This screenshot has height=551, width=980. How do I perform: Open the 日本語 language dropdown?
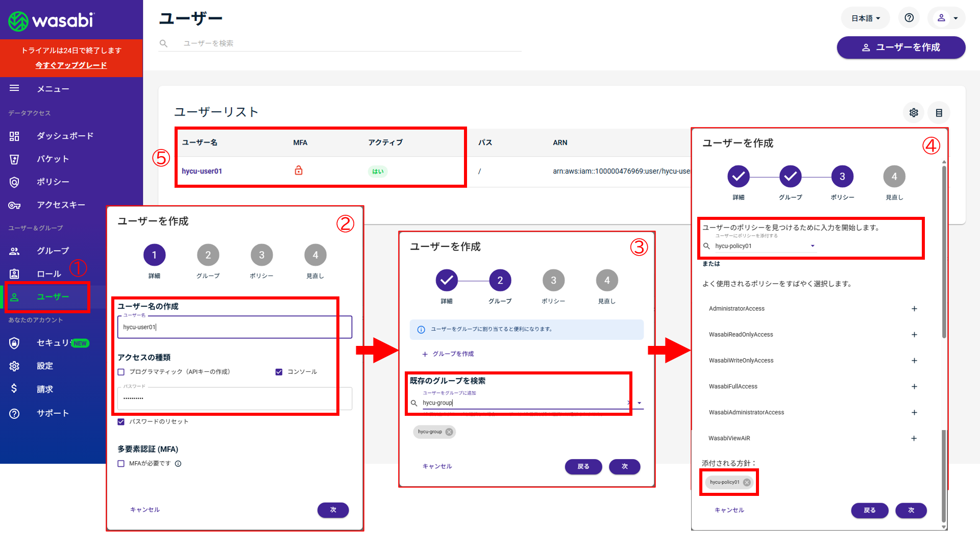pyautogui.click(x=865, y=18)
